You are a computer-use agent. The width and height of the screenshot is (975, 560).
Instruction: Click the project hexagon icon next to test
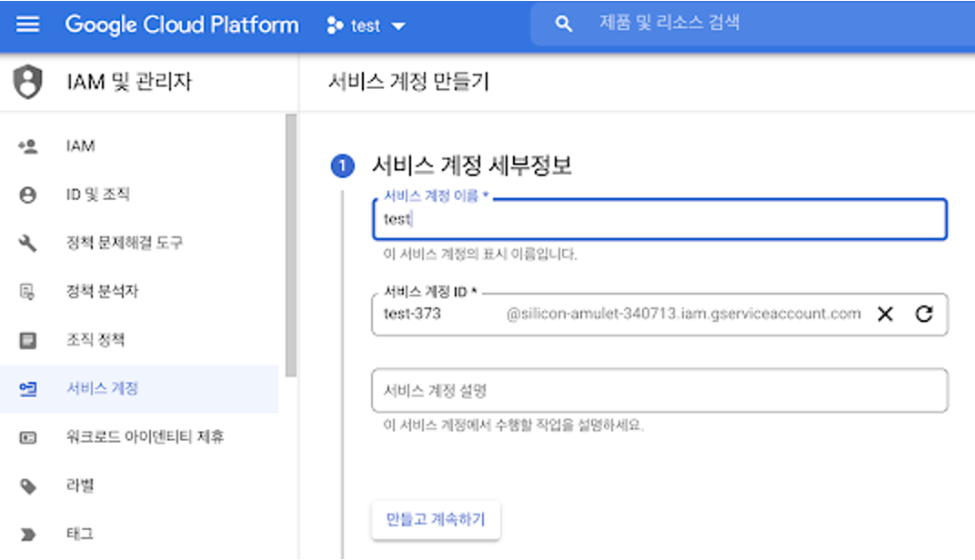pyautogui.click(x=335, y=25)
